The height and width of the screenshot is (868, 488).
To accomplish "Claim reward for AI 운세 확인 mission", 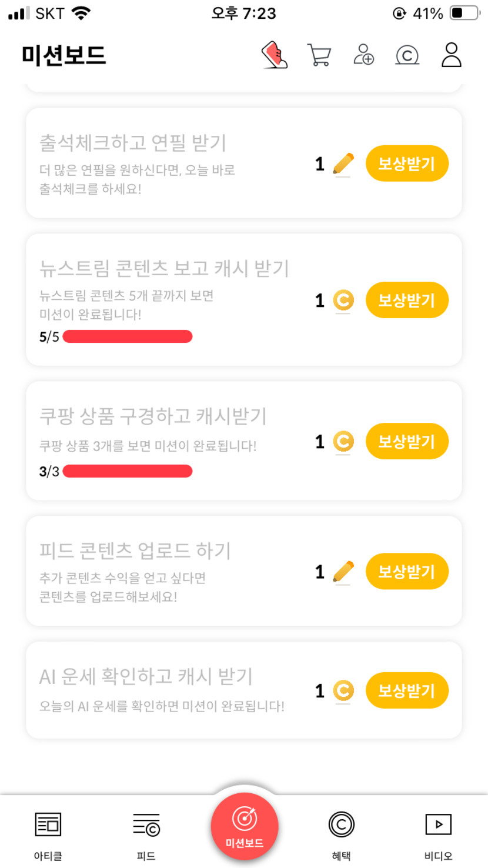I will (407, 690).
